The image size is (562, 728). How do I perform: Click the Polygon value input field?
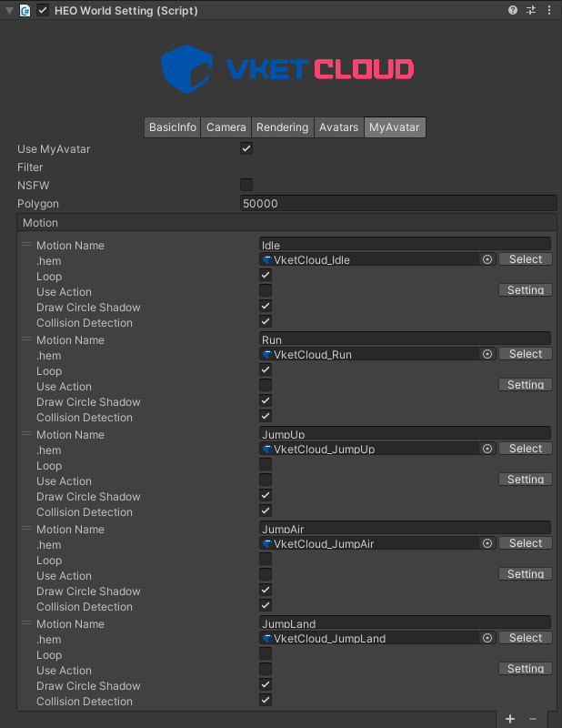(397, 204)
